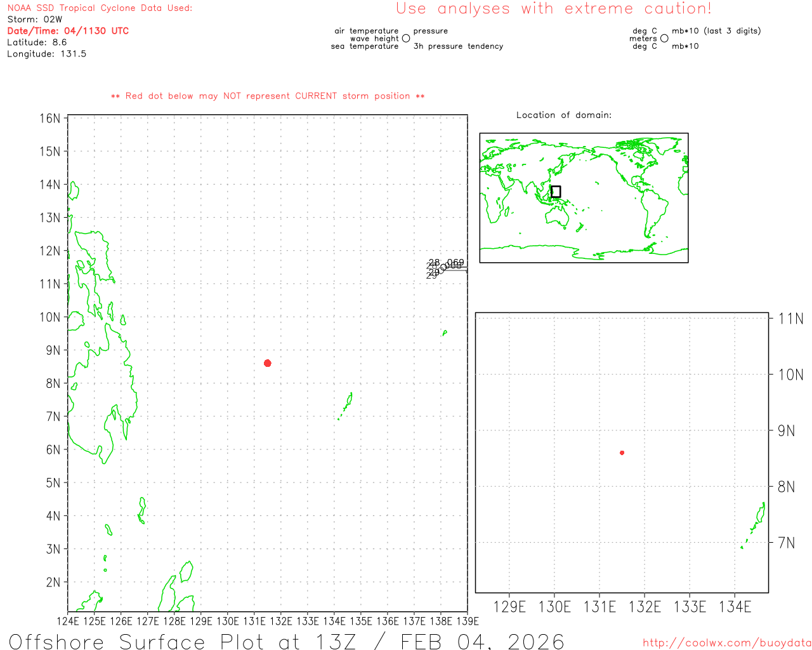Click the '13N' label on main map axis
The image size is (812, 650).
[50, 218]
